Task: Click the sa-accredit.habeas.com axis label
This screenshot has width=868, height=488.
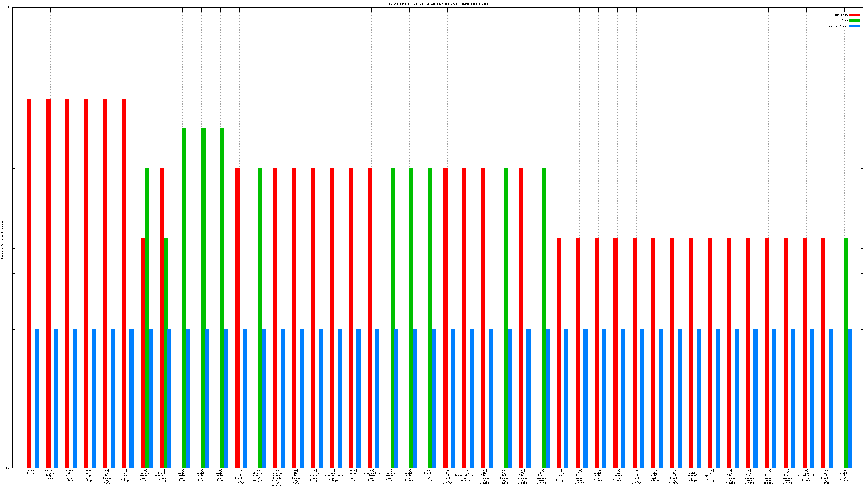Action: click(371, 475)
